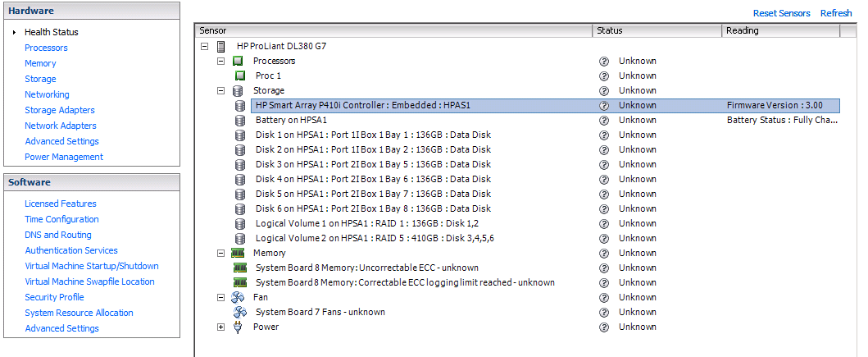868x357 pixels.
Task: Select Disk 3 on HPSA1 row
Action: pos(373,164)
